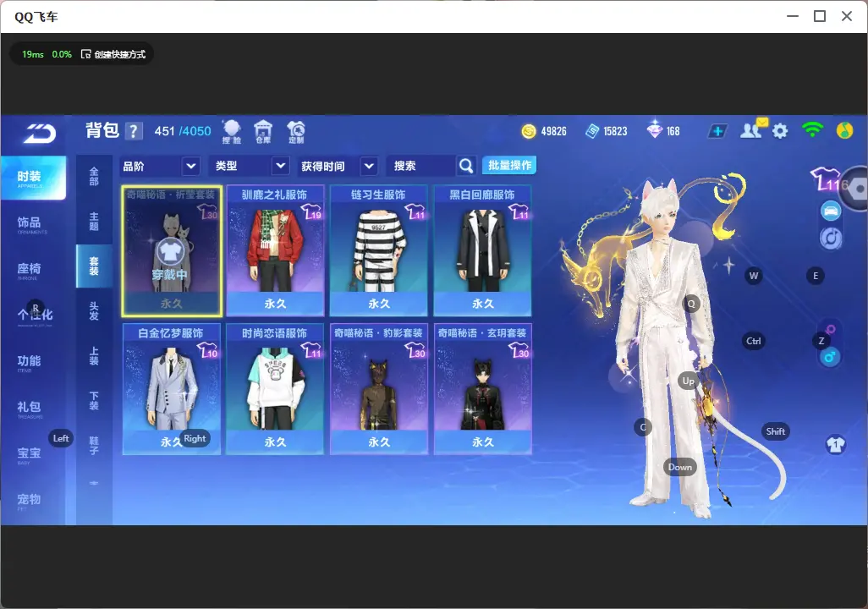868x609 pixels.
Task: Open the yellow music note icon
Action: click(844, 130)
